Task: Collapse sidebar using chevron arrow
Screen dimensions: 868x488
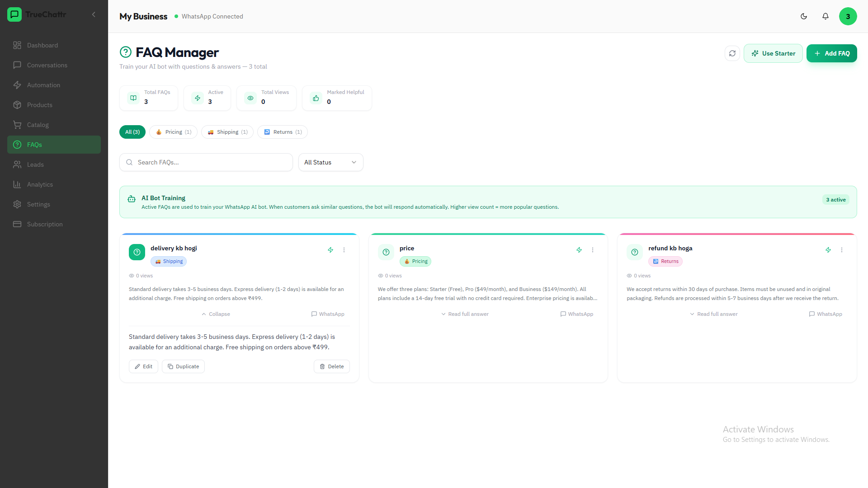Action: [x=94, y=14]
